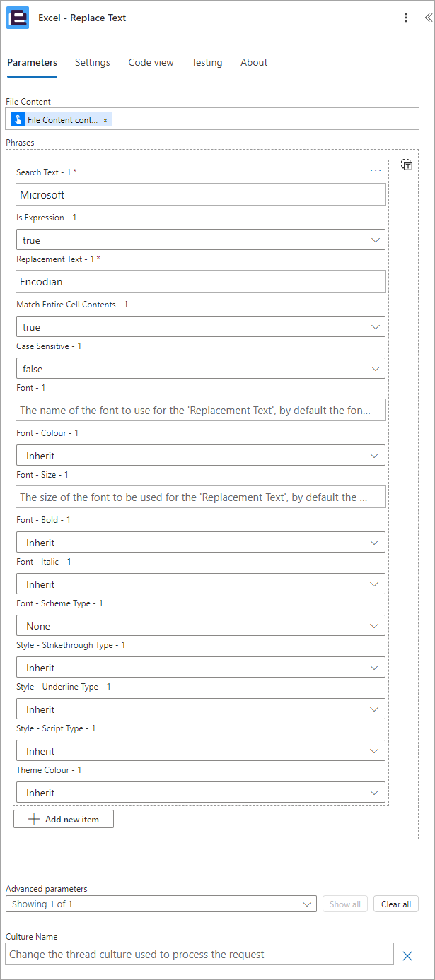Open the Advanced parameters Showing 1 of 1 dropdown
Image resolution: width=435 pixels, height=980 pixels.
161,904
